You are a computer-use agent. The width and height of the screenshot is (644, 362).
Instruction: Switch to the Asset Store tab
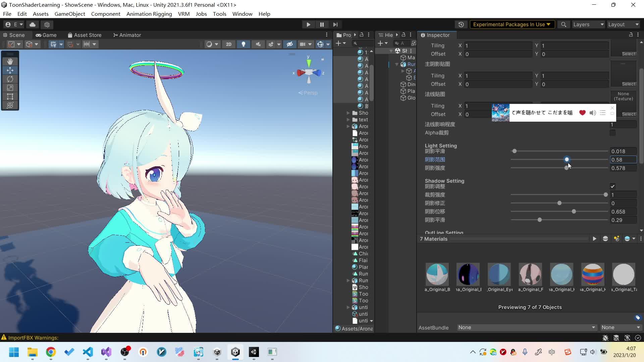(85, 35)
